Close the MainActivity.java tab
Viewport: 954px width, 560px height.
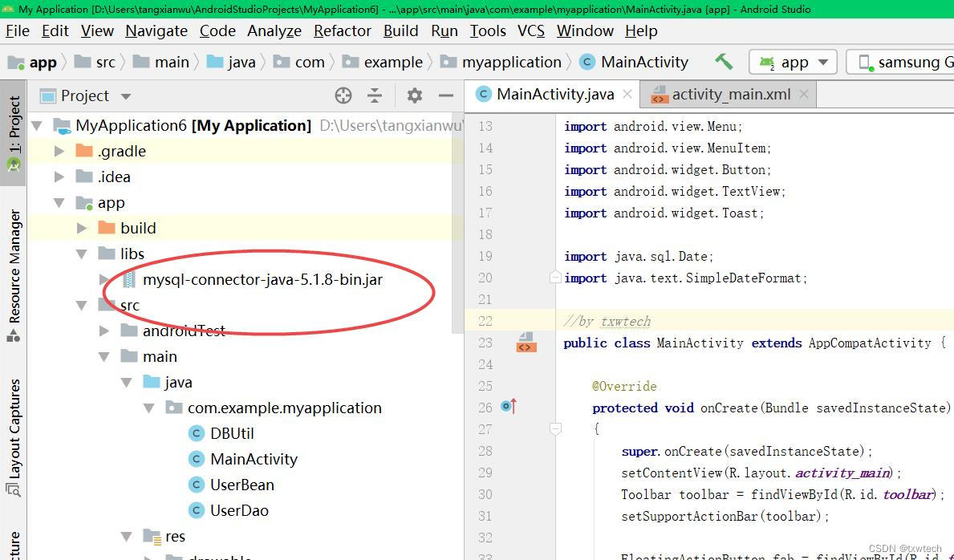click(627, 95)
